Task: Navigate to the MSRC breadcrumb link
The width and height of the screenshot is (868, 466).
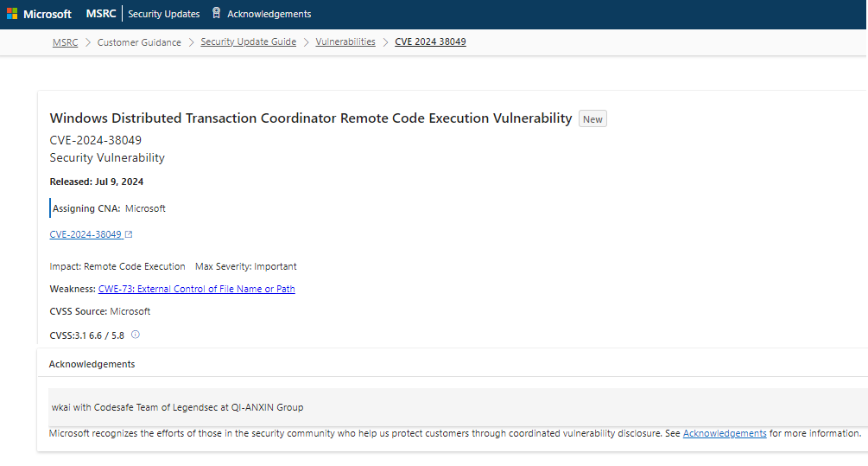Action: pos(66,42)
